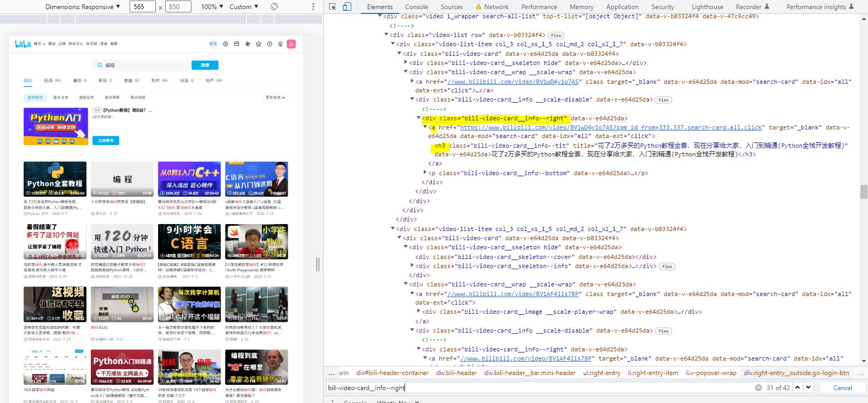Open the 9小时学会C语言 video thumbnail
The height and width of the screenshot is (403, 868).
(x=189, y=241)
